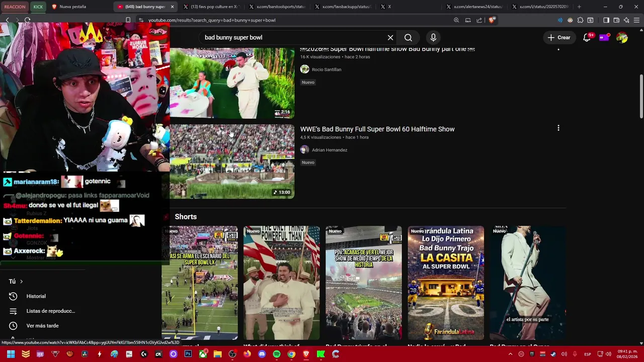Open OBS Studio from the taskbar
Screen dimensions: 644x362
click(232, 354)
